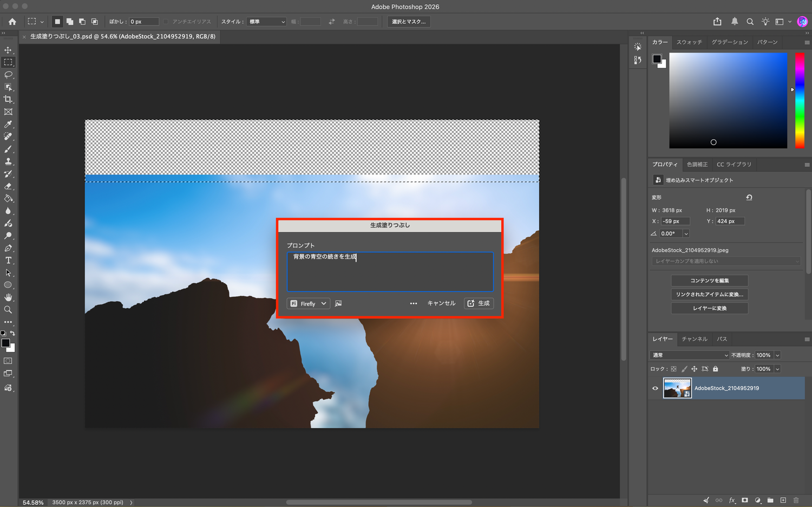Open the Firefly model dropdown
Image resolution: width=812 pixels, height=507 pixels.
point(309,303)
